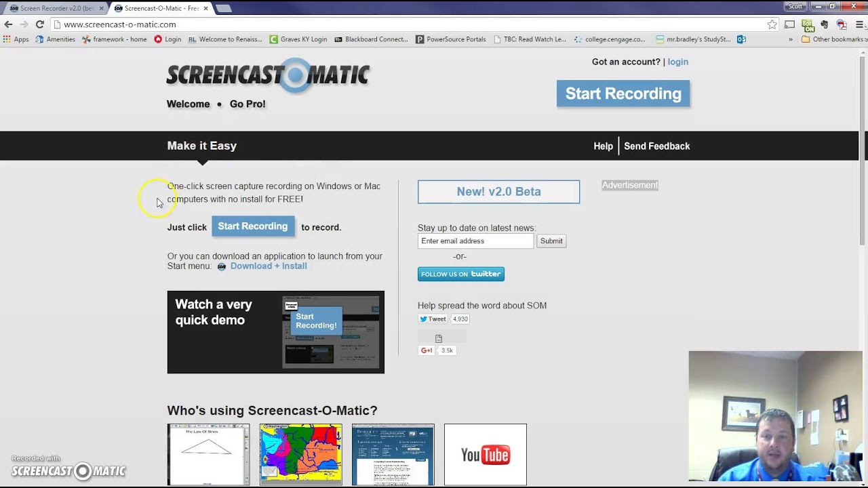Image resolution: width=868 pixels, height=488 pixels.
Task: Click the browser forward arrow
Action: coord(24,24)
